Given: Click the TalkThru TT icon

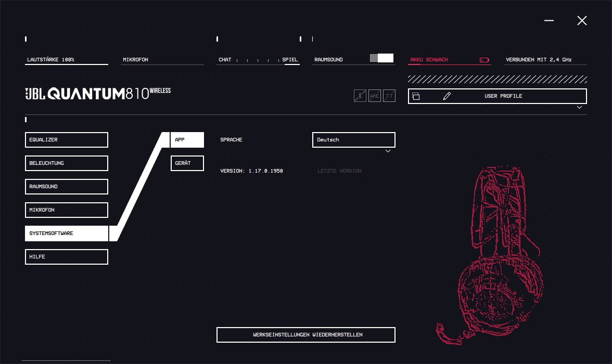Looking at the screenshot, I should 389,96.
